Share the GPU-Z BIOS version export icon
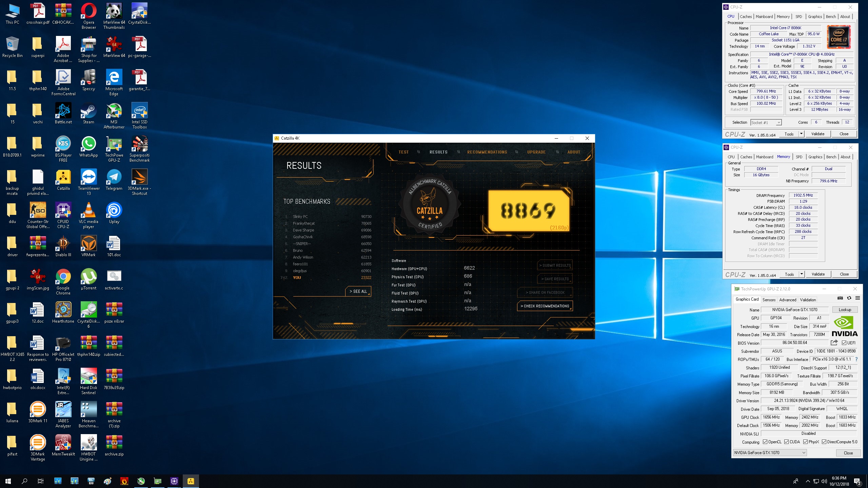 [834, 343]
